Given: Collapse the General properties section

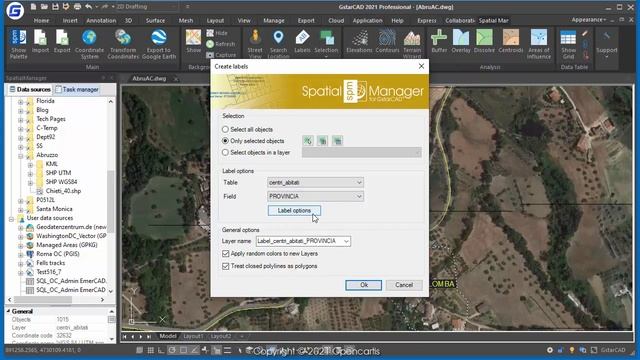Looking at the screenshot, I should coord(8,311).
